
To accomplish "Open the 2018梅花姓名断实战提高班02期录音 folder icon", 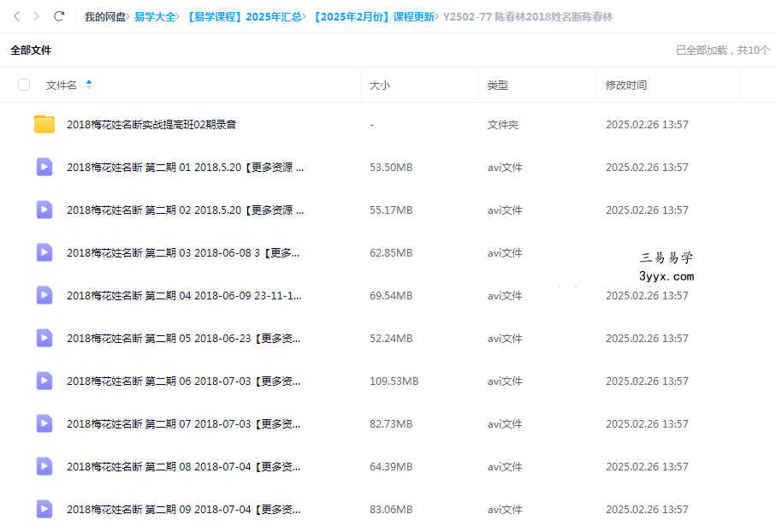I will (x=44, y=124).
